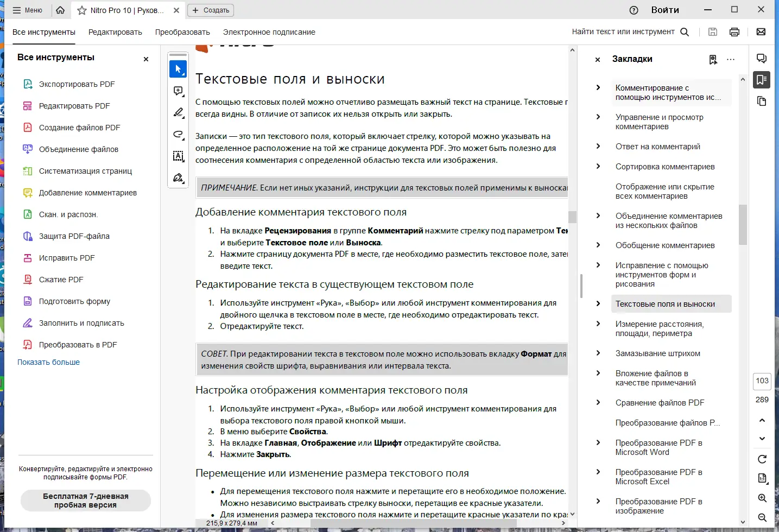Pick the highlighter markup tool
This screenshot has width=779, height=532.
178,113
